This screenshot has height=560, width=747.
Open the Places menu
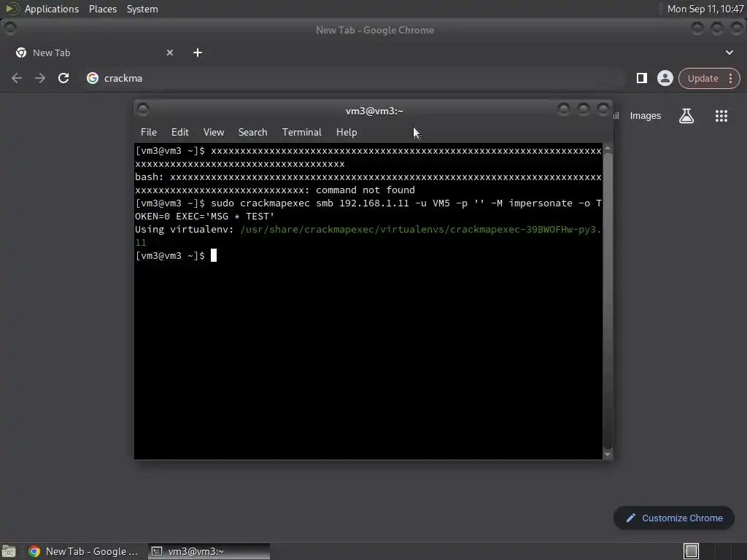[103, 9]
